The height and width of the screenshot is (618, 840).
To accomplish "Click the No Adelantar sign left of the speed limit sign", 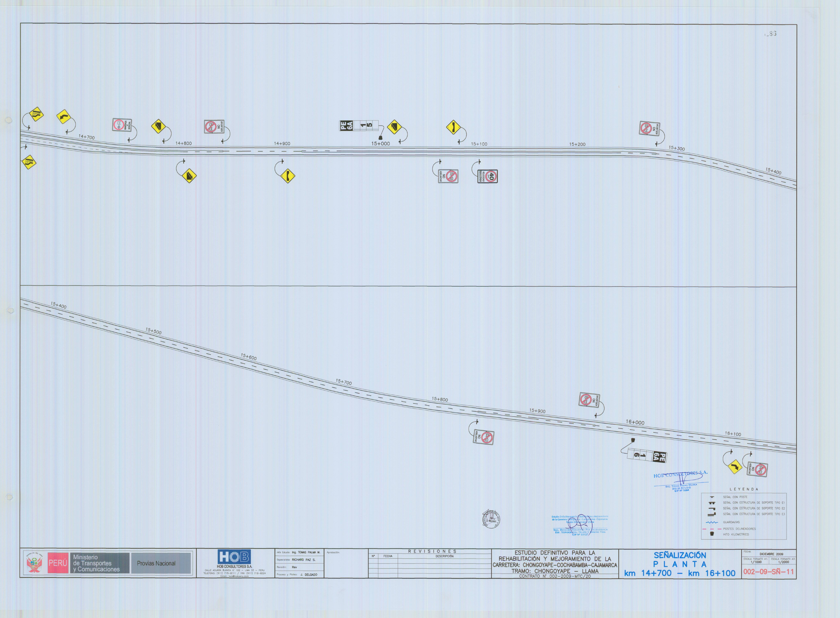I will click(448, 176).
